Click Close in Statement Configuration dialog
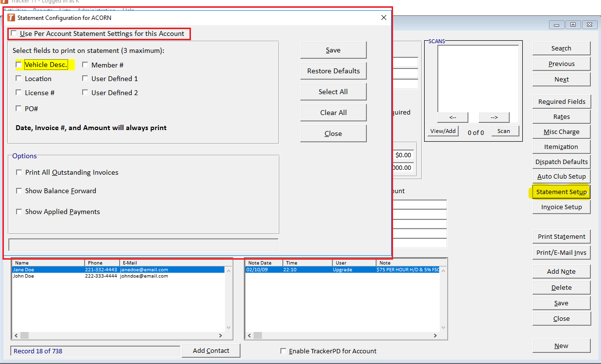Viewport: 601px width, 364px height. [x=333, y=133]
